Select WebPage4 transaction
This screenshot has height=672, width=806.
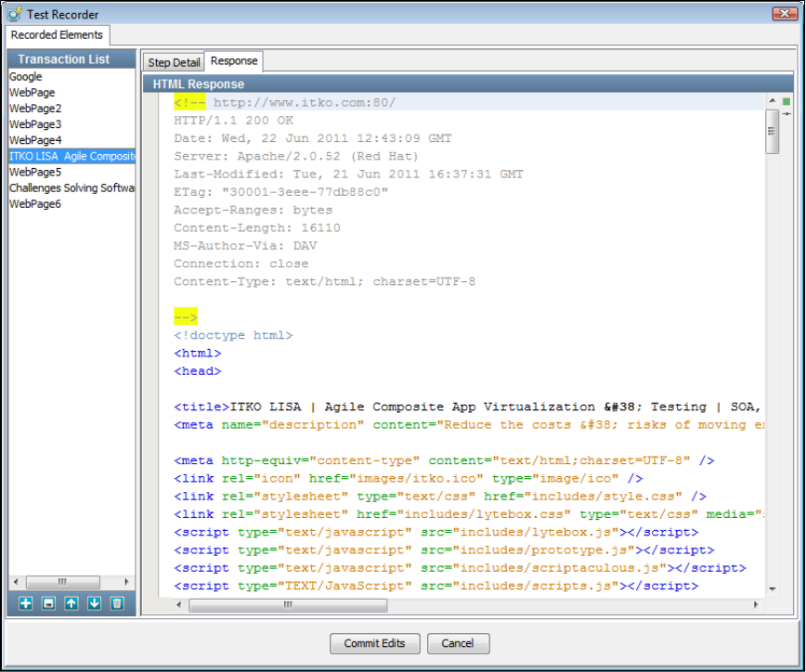72,140
